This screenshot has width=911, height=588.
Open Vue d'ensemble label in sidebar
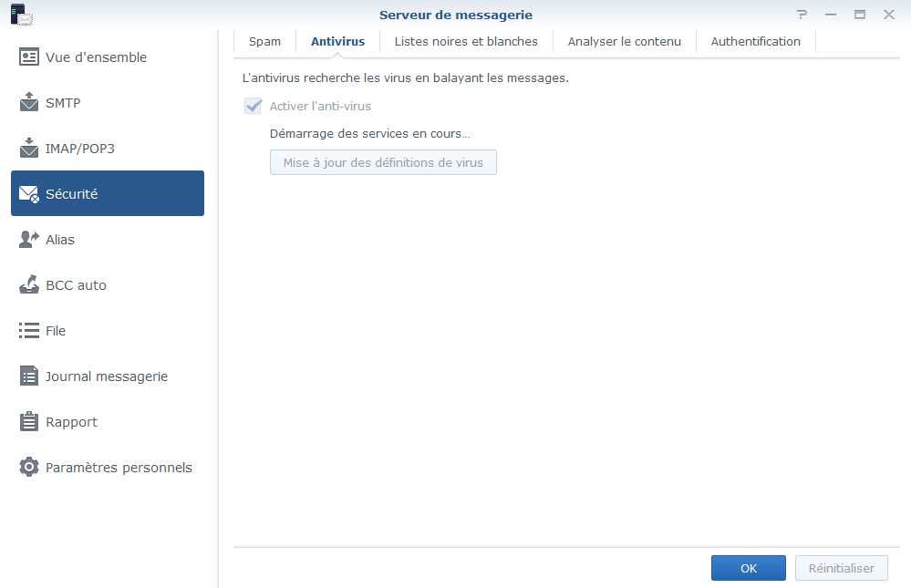point(96,57)
